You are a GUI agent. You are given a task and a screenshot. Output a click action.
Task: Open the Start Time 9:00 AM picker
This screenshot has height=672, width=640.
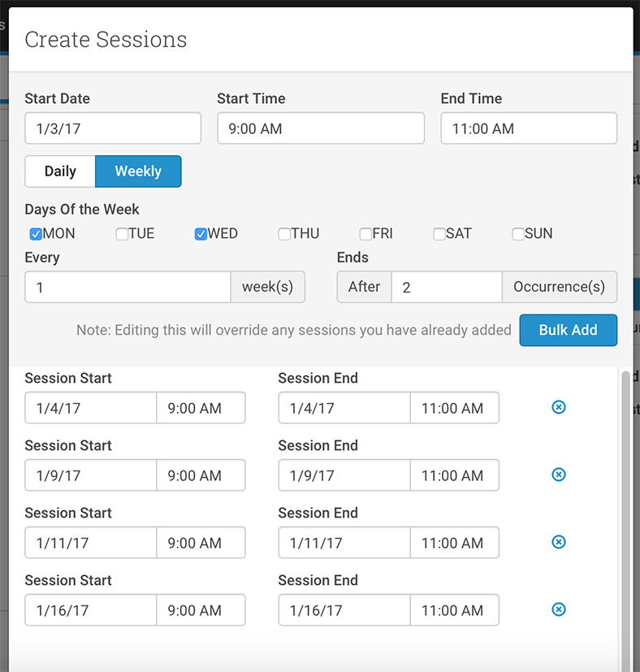pyautogui.click(x=321, y=128)
